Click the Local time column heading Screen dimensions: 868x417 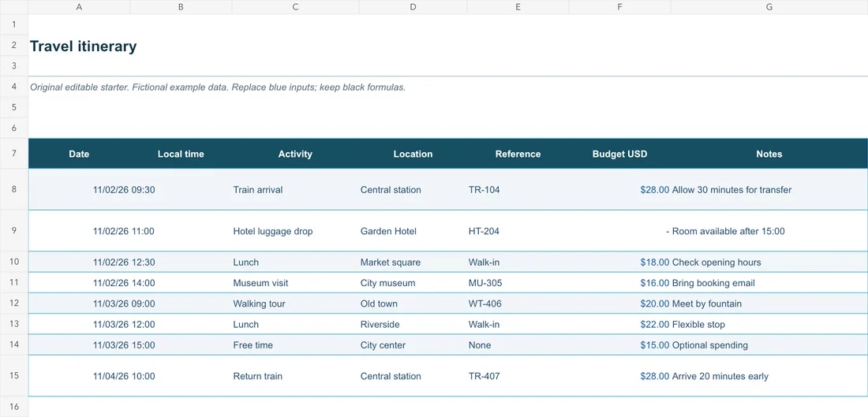pyautogui.click(x=181, y=154)
